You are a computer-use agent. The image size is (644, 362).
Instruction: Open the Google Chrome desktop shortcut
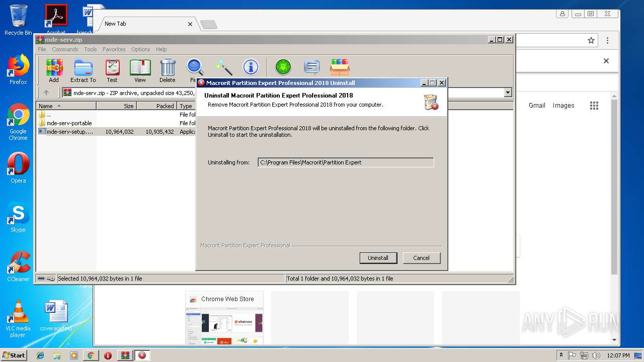pos(18,122)
